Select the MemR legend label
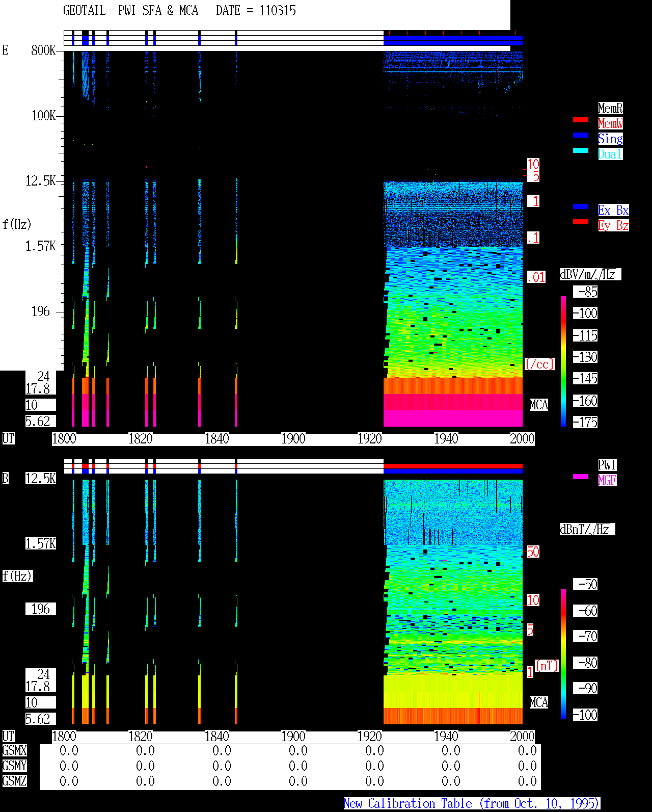This screenshot has height=812, width=652. 610,108
